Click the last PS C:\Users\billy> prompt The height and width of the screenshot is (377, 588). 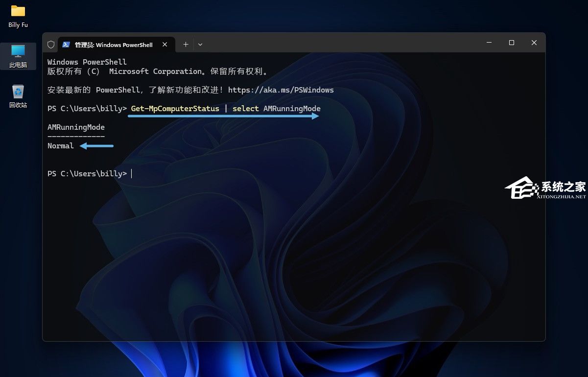(x=87, y=174)
